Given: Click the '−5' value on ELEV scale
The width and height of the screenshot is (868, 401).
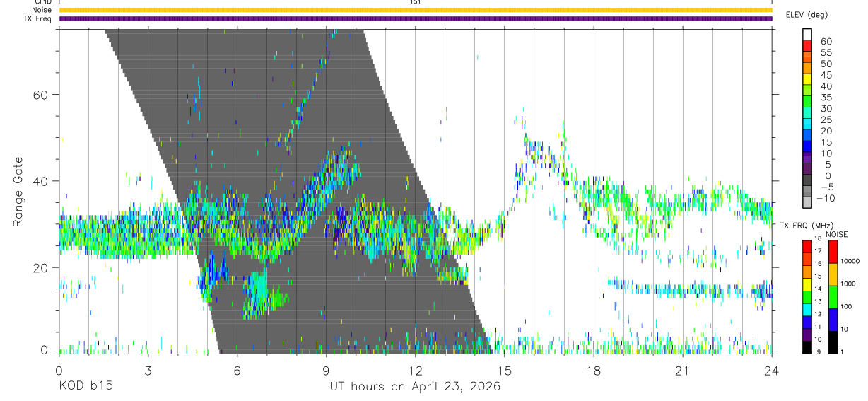Looking at the screenshot, I should 826,187.
